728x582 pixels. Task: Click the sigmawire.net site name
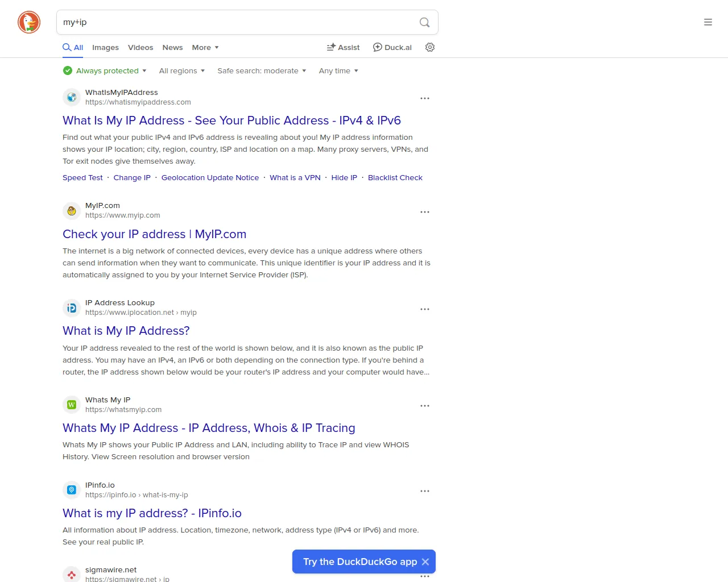click(111, 569)
